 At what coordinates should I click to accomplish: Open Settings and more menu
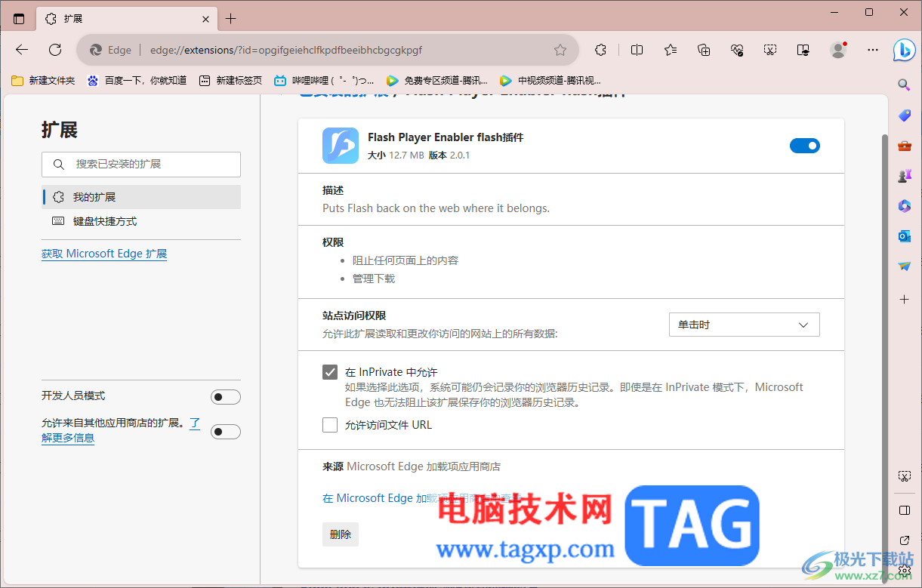click(873, 50)
